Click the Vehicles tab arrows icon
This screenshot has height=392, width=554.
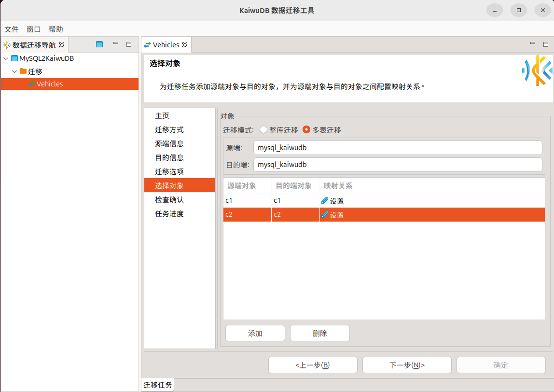click(x=147, y=45)
